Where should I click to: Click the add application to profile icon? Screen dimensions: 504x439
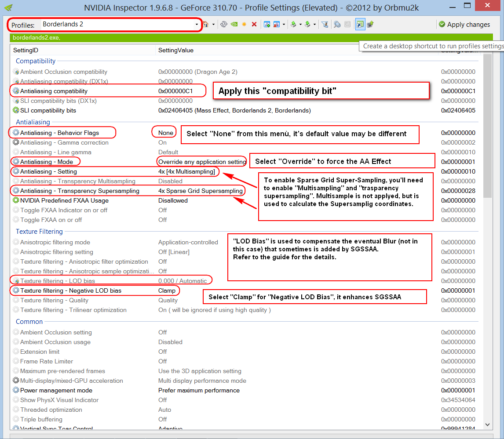[x=267, y=25]
